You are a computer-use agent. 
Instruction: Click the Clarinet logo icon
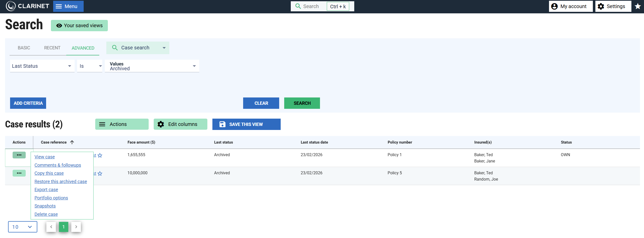pyautogui.click(x=11, y=6)
